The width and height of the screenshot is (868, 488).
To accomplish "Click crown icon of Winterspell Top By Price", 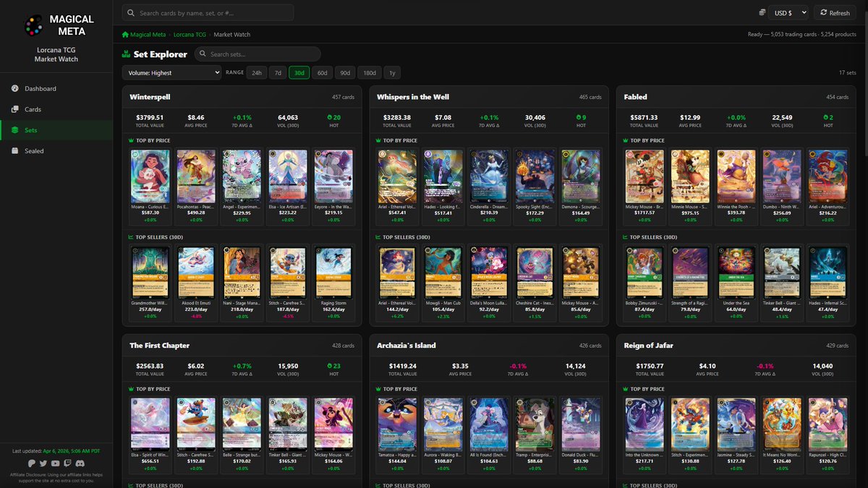I will [x=132, y=140].
